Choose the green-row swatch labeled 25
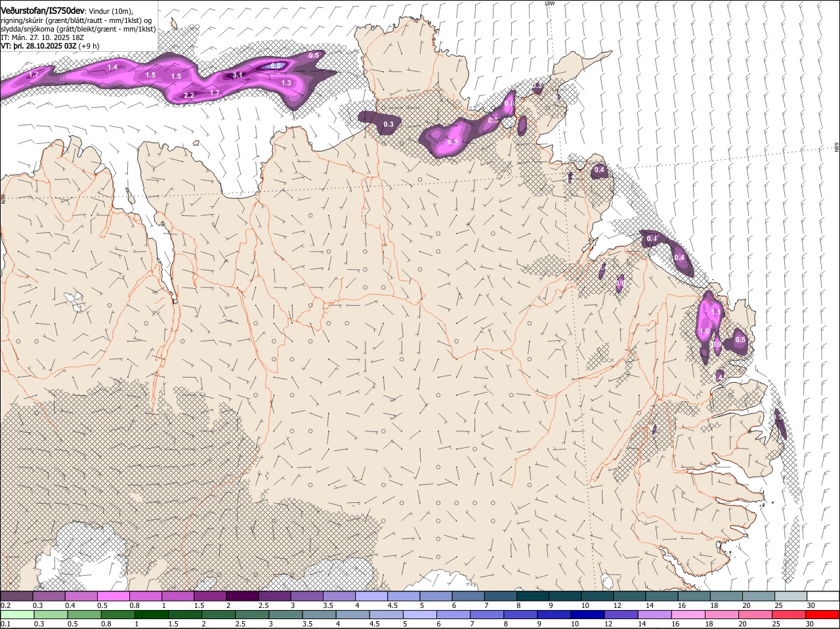The image size is (840, 629). pyautogui.click(x=789, y=615)
